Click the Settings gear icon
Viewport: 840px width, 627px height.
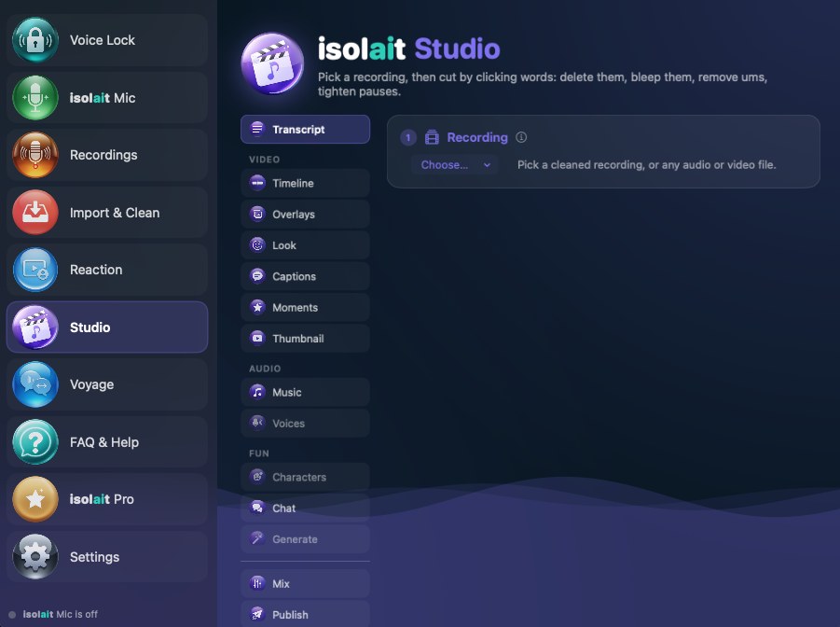35,557
